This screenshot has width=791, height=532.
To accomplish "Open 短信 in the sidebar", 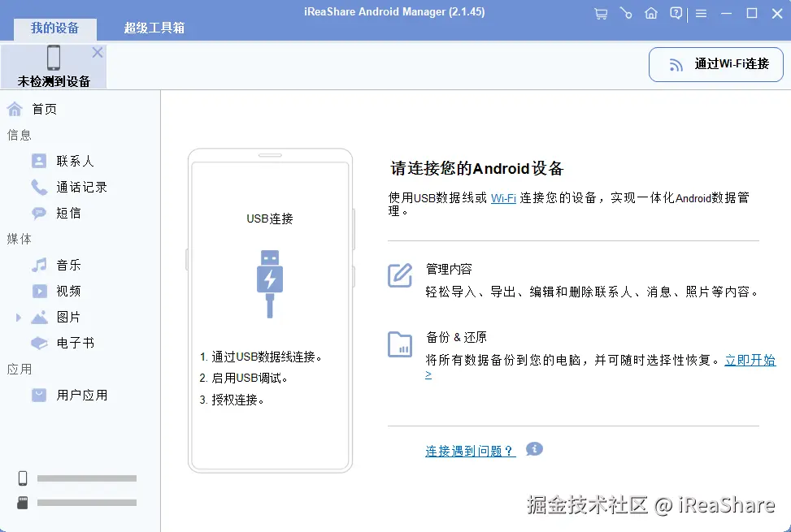I will point(68,213).
